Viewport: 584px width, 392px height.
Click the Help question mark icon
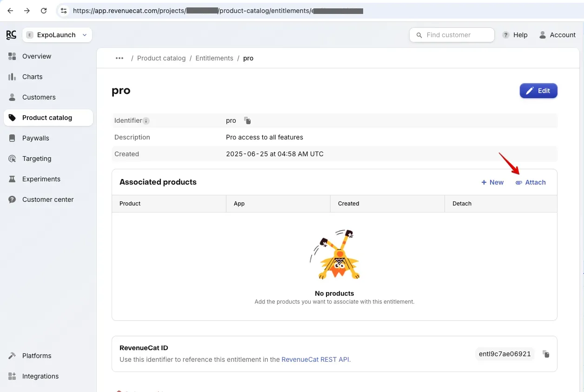(x=506, y=35)
